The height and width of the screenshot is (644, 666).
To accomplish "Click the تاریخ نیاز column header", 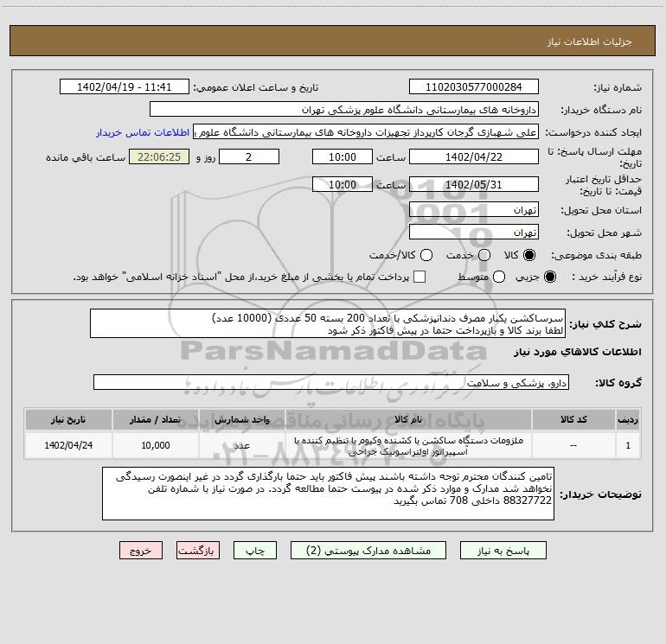I will pyautogui.click(x=68, y=419).
